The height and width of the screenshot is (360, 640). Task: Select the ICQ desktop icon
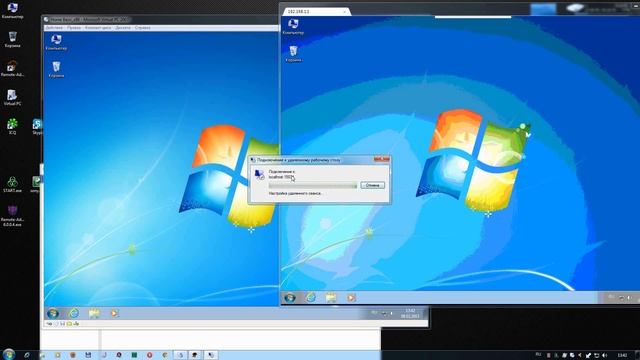pyautogui.click(x=12, y=126)
